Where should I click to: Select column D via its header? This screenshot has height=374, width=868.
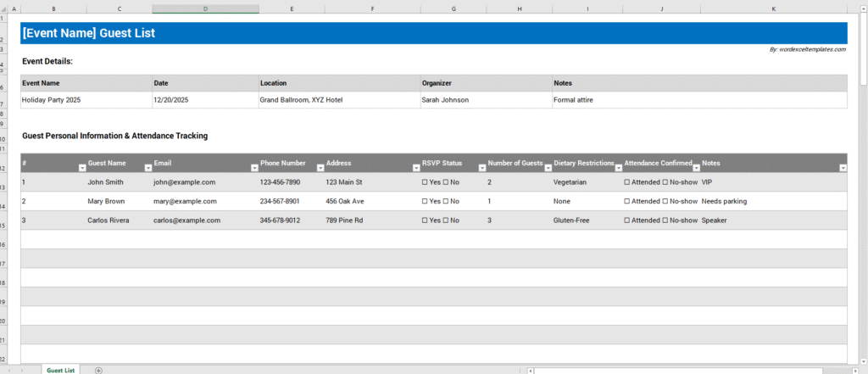click(x=205, y=8)
